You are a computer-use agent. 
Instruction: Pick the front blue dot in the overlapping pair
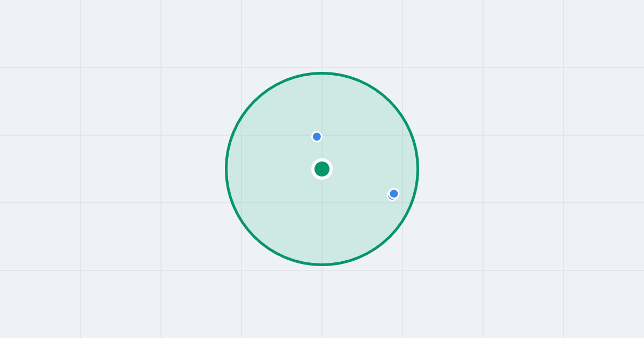[x=394, y=194]
